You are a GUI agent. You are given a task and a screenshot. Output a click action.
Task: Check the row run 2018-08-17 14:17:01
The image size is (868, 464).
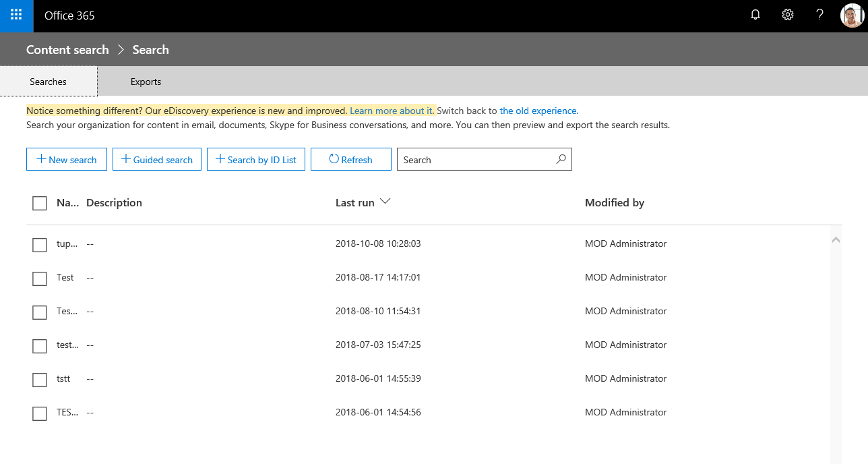(40, 279)
